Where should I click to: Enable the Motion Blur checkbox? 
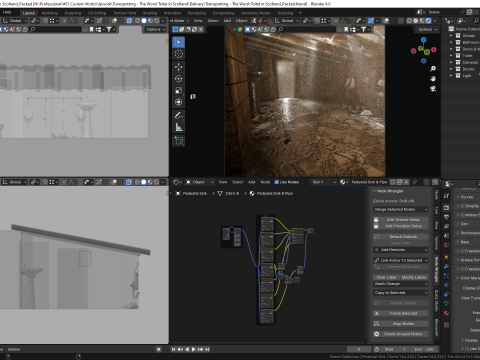point(463,215)
